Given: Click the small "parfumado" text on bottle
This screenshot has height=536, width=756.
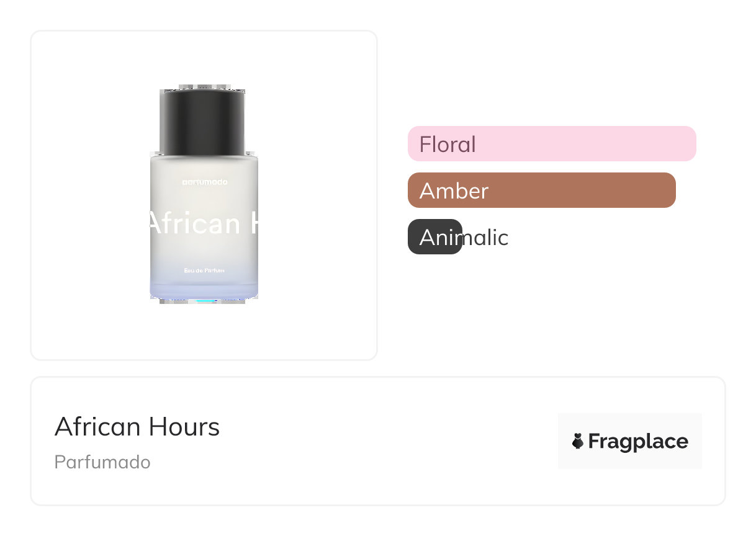Looking at the screenshot, I should pos(205,182).
